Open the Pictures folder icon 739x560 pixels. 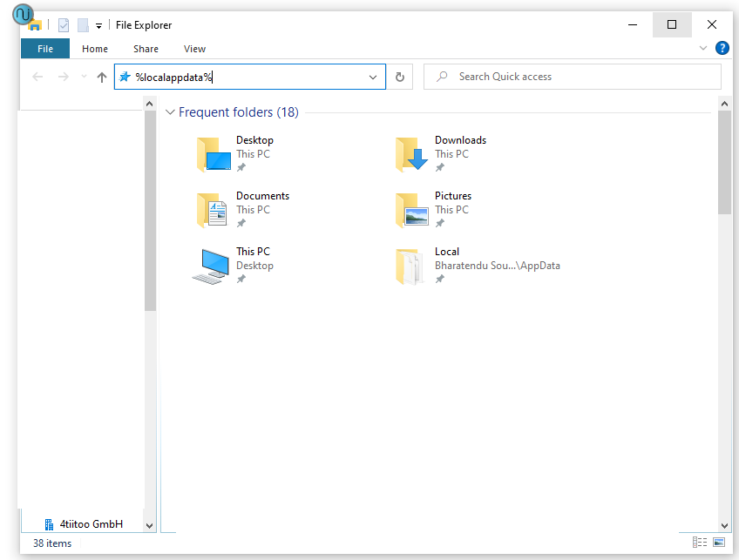point(412,210)
